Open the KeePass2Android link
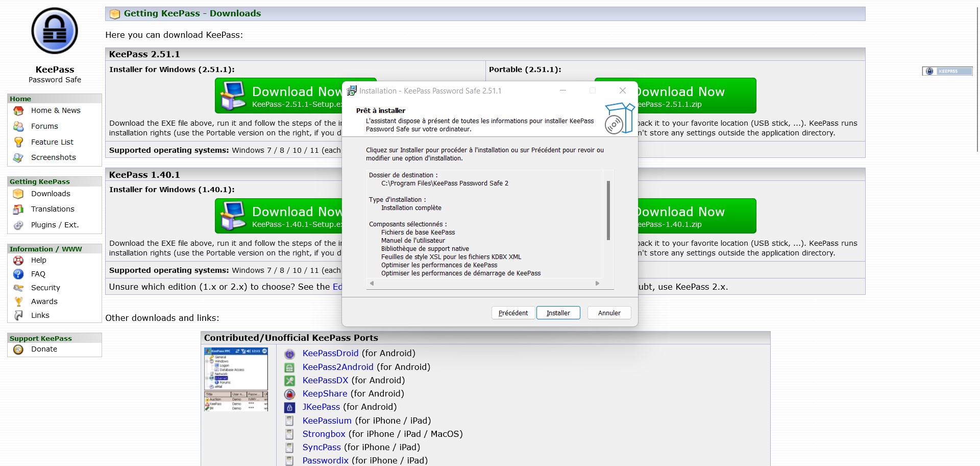980x466 pixels. (338, 367)
